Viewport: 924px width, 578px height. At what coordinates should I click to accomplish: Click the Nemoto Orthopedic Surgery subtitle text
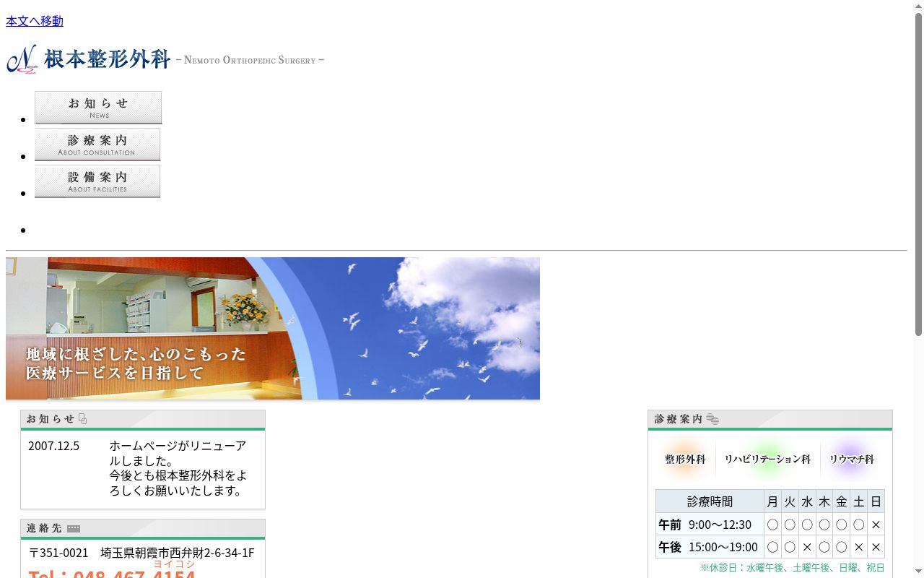250,60
